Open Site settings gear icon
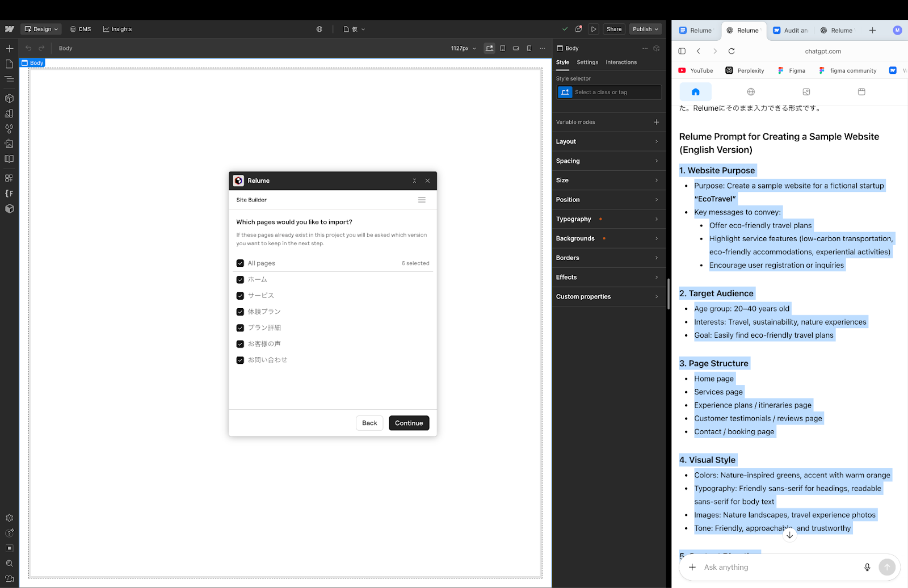The height and width of the screenshot is (588, 908). coord(10,518)
